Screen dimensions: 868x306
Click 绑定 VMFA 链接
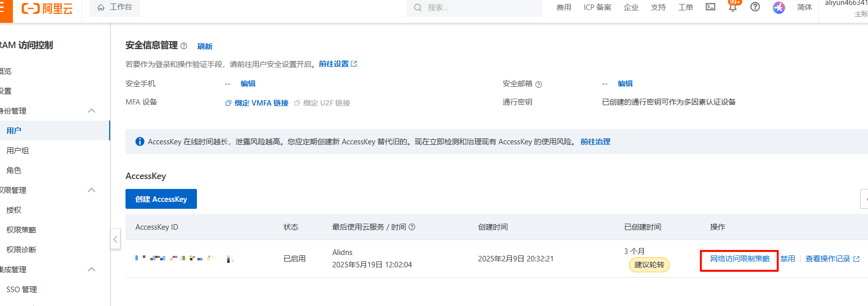257,103
